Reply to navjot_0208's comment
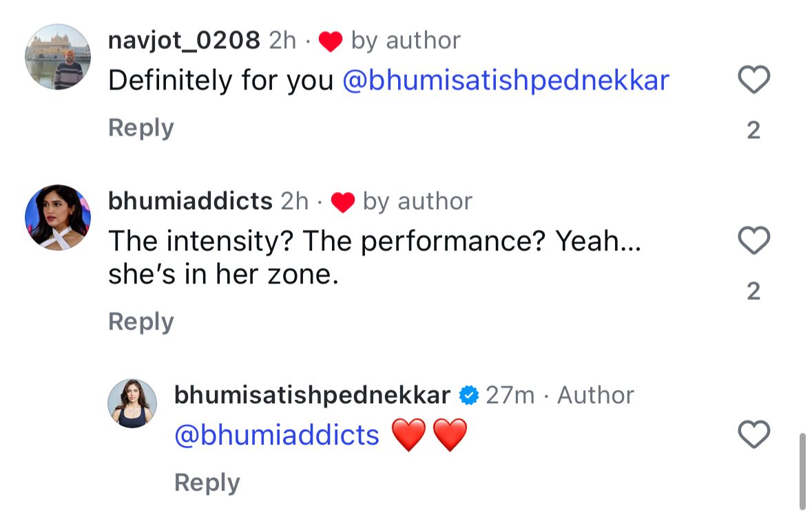 point(140,128)
